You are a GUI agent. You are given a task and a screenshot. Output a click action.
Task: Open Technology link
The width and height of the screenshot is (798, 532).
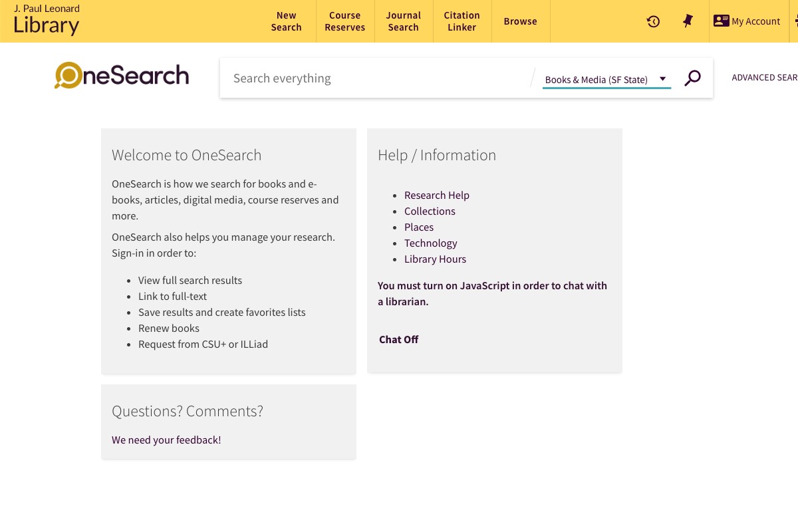click(431, 243)
